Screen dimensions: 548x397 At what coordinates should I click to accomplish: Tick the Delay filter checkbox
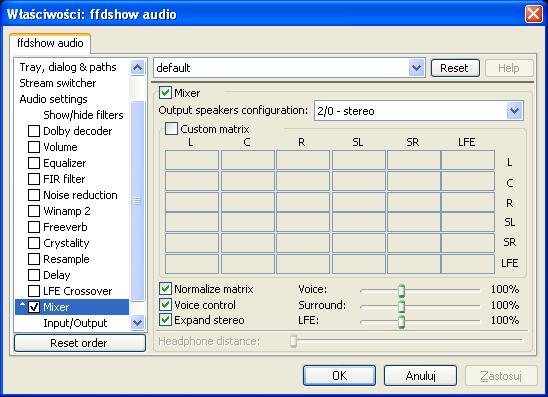click(34, 275)
